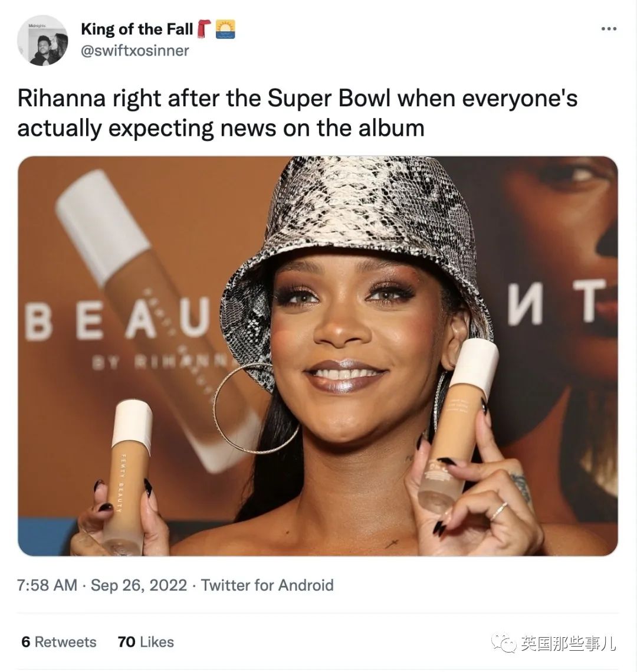This screenshot has width=637, height=672.
Task: View the 70 Likes list
Action: click(146, 642)
